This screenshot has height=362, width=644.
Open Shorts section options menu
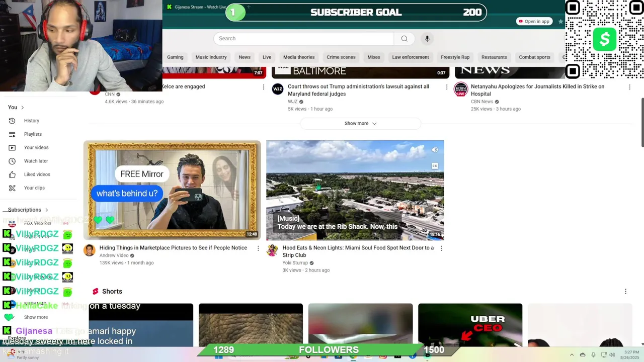click(x=625, y=292)
